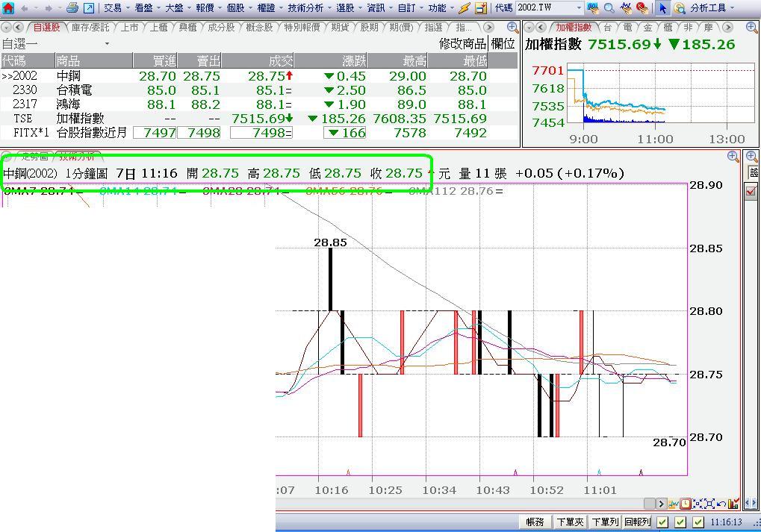Screen dimensions: 761x532
Task: Click the yellow lightning quick-order icon
Action: click(x=465, y=7)
